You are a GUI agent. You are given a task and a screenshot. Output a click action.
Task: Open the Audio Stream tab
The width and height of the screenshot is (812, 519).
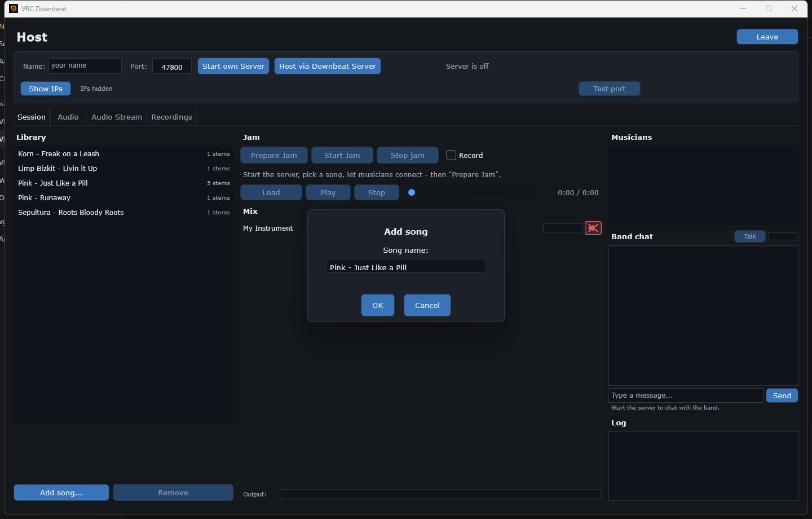click(x=117, y=117)
